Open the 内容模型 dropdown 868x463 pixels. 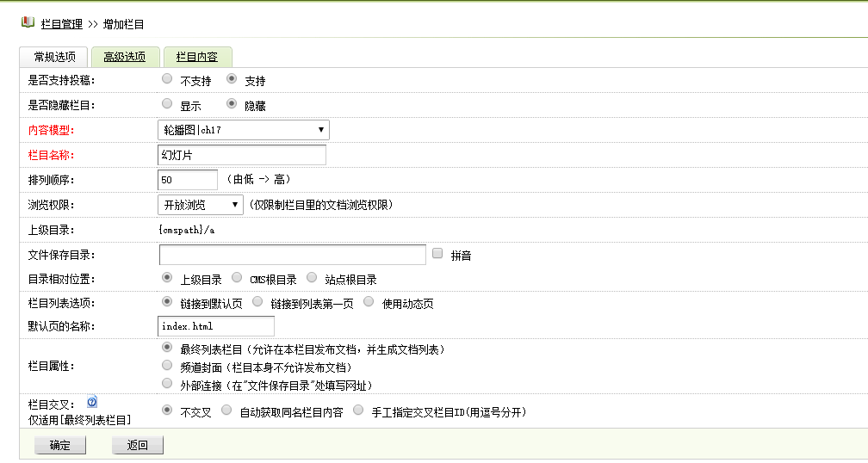click(x=244, y=130)
